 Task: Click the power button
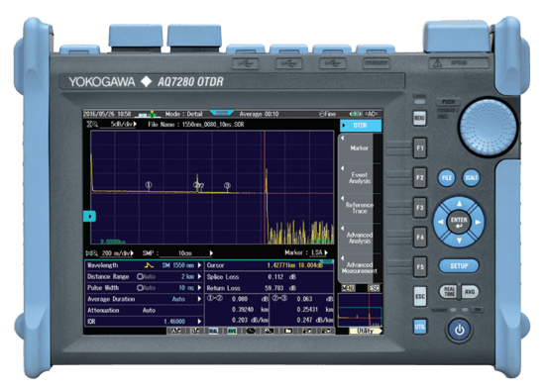click(460, 330)
